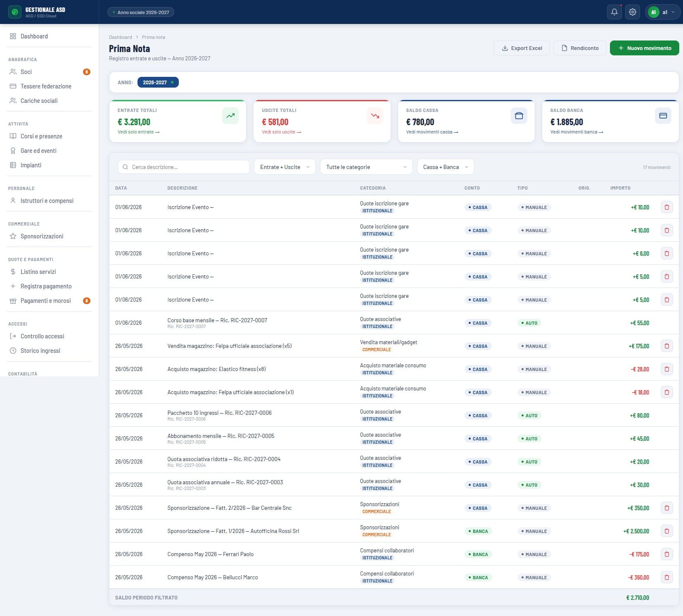The image size is (683, 616).
Task: Delete the Bar Centrale Snc sponsorship movement
Action: 666,508
